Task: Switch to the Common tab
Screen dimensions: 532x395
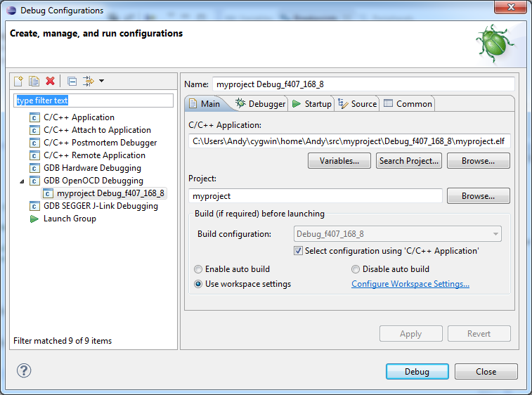Action: 408,103
